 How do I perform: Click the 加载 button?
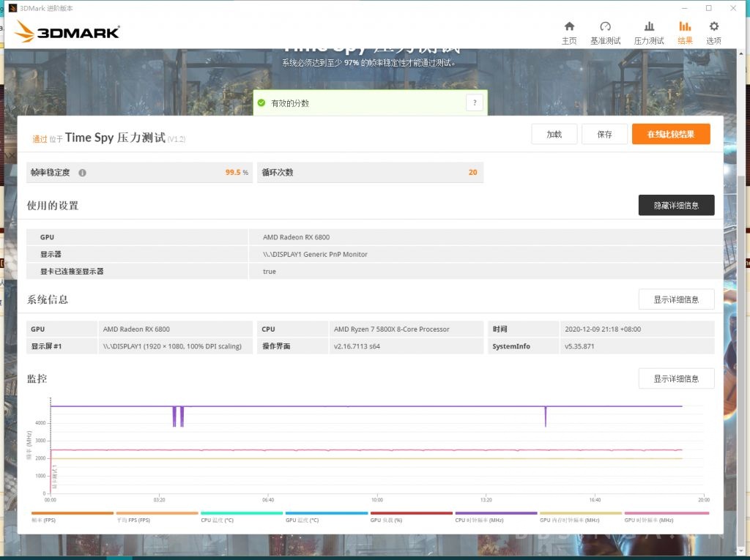[554, 134]
